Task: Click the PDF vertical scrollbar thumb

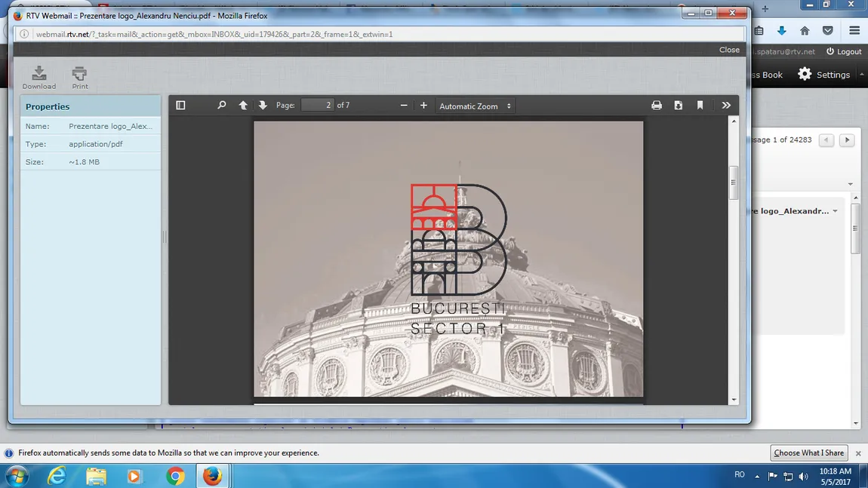Action: tap(734, 183)
